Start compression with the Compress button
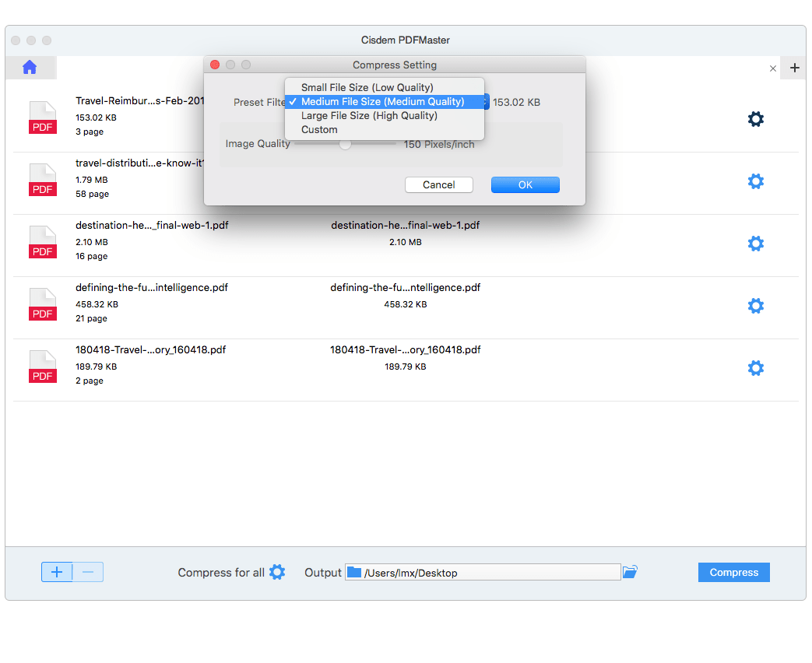The height and width of the screenshot is (663, 812). click(734, 572)
